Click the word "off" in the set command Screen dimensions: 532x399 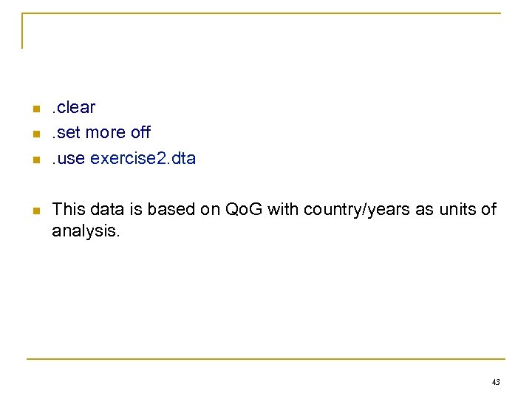[140, 133]
